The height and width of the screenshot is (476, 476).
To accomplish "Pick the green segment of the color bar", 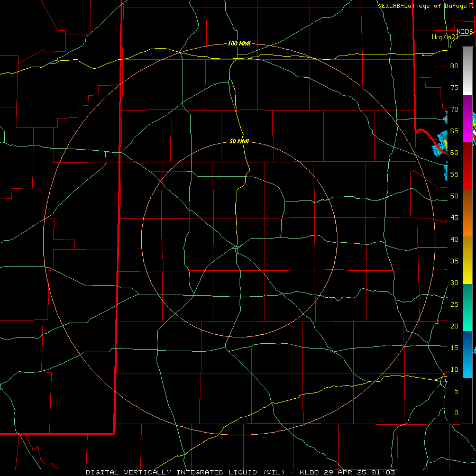I will [x=467, y=307].
